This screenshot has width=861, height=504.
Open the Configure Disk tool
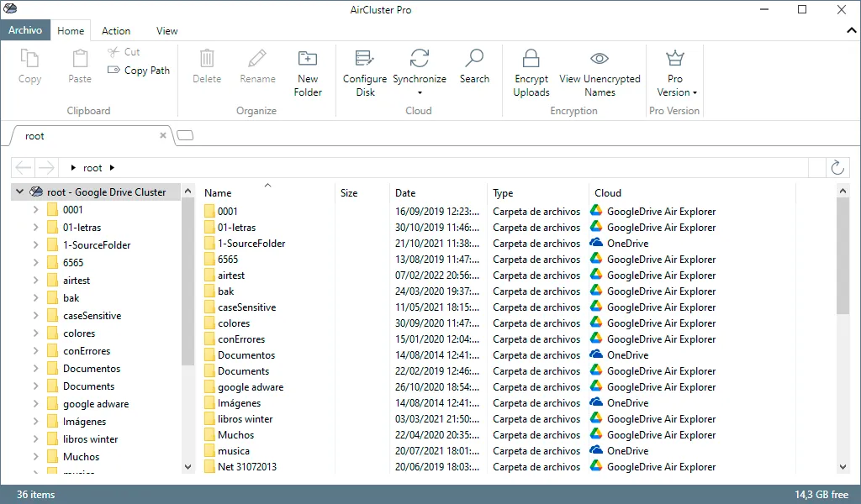coord(365,73)
